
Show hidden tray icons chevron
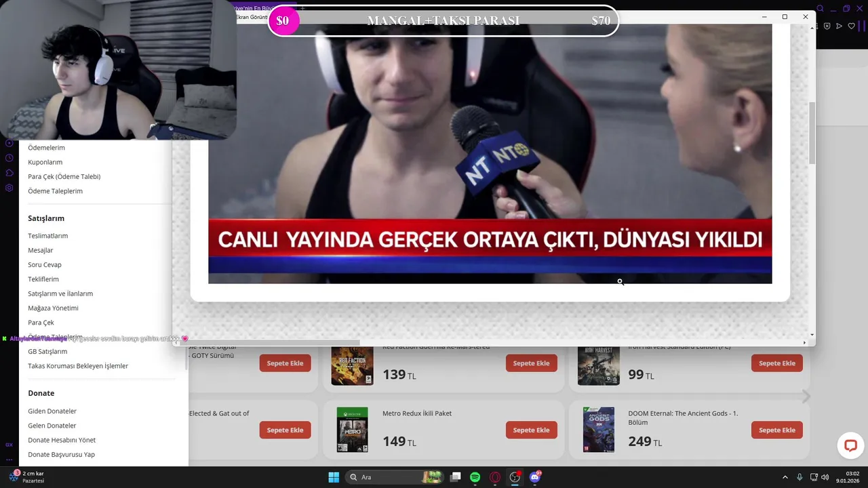pyautogui.click(x=785, y=477)
